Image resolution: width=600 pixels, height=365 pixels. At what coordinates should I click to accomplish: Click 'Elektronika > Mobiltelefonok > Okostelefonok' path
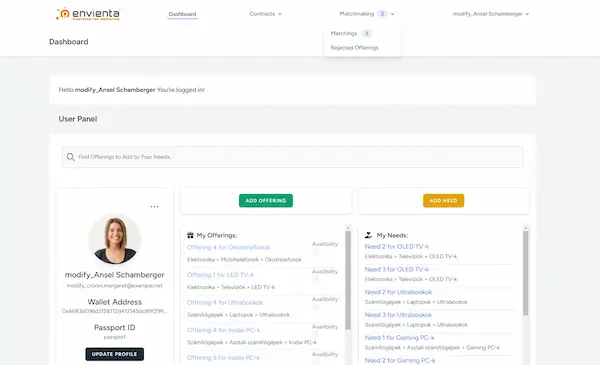click(x=244, y=260)
